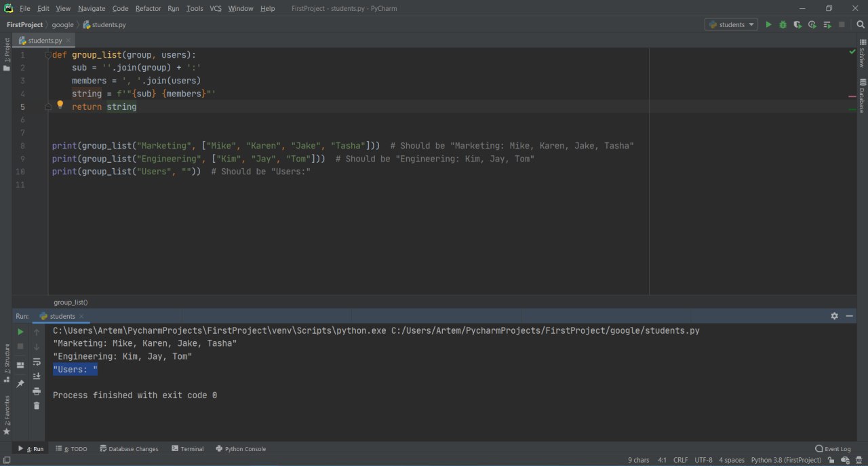The height and width of the screenshot is (466, 868).
Task: Open the Navigate menu
Action: pyautogui.click(x=92, y=8)
